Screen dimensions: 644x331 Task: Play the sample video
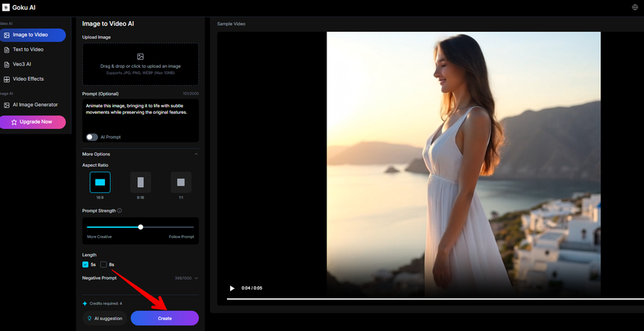[x=232, y=288]
